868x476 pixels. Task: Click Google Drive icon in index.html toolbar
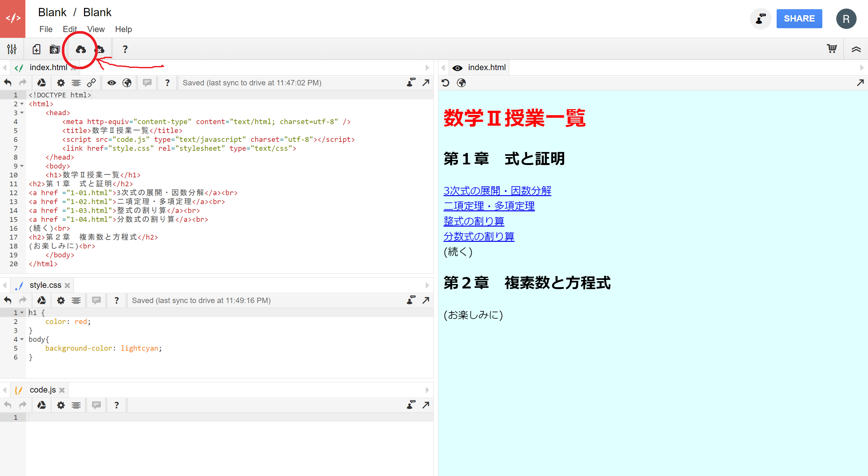(x=42, y=83)
